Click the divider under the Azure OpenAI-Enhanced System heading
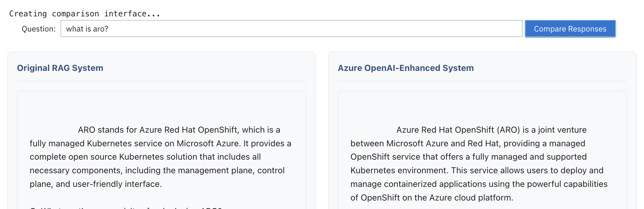This screenshot has height=209, width=644. pyautogui.click(x=482, y=81)
